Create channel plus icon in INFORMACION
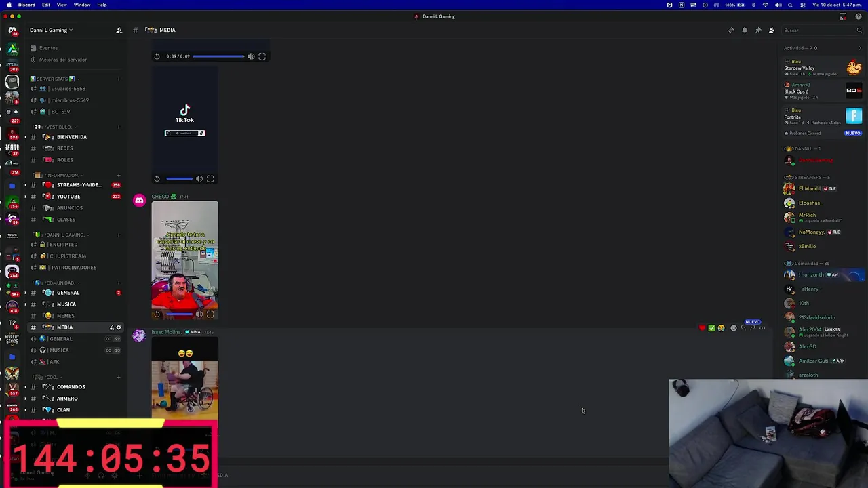This screenshot has width=868, height=488. (x=119, y=175)
